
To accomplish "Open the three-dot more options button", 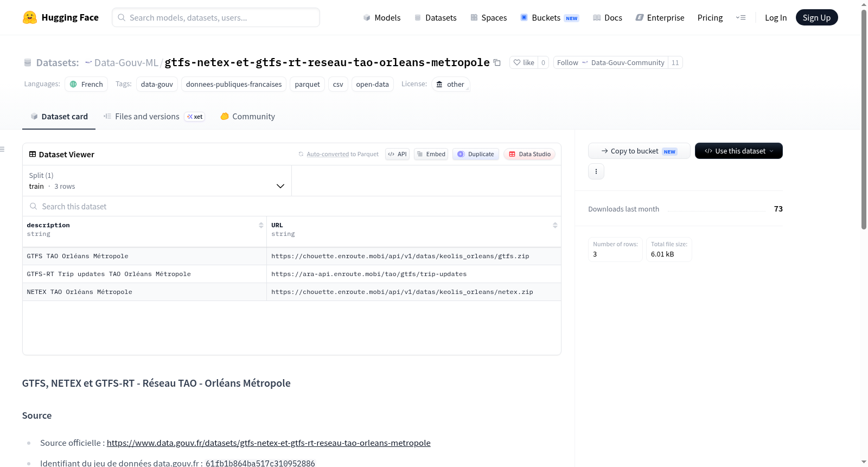I will pos(596,171).
